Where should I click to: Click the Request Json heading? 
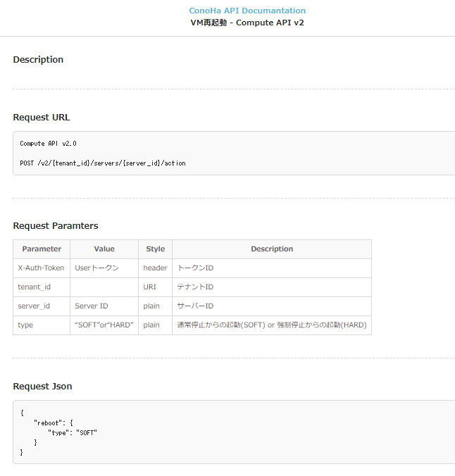click(x=42, y=387)
